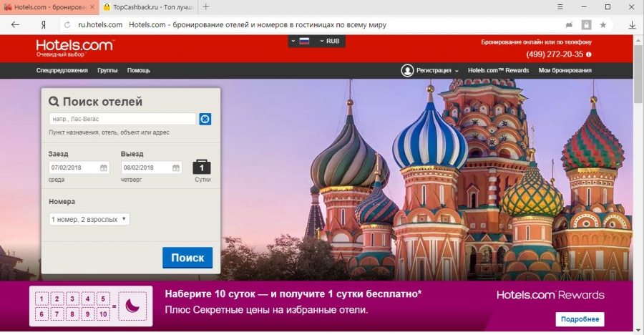
Task: Click the Hotels.com Rewards banner logo
Action: point(550,295)
